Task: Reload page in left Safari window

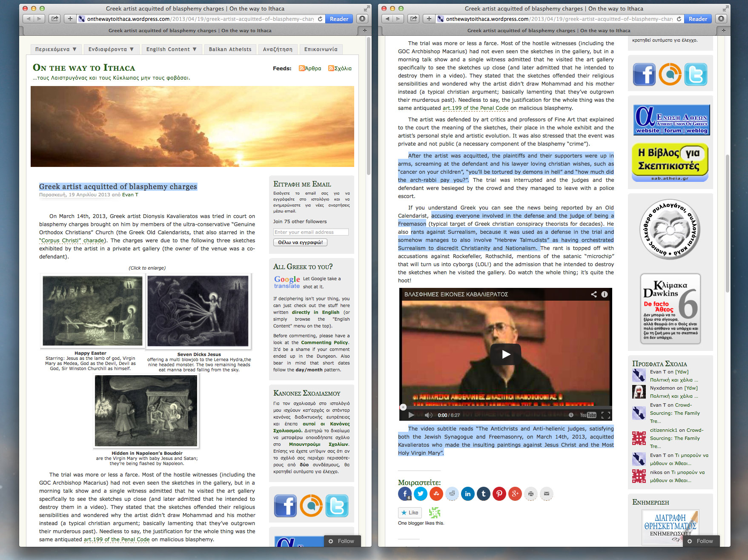Action: pos(320,19)
